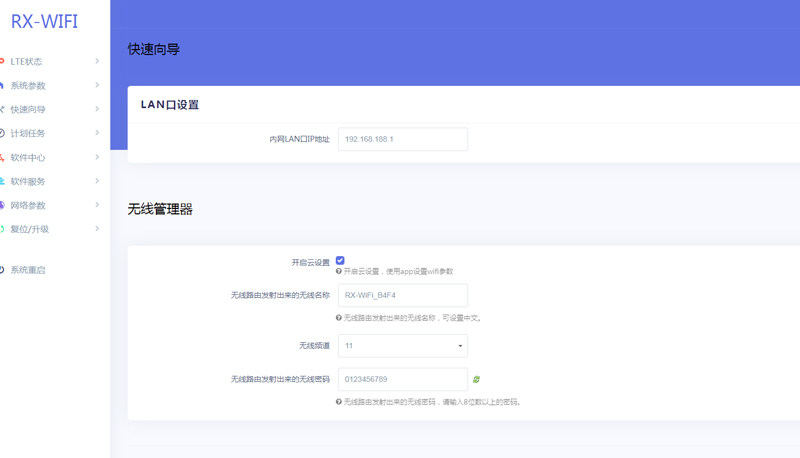Click help icon under wireless password field
The image size is (800, 458).
point(338,402)
